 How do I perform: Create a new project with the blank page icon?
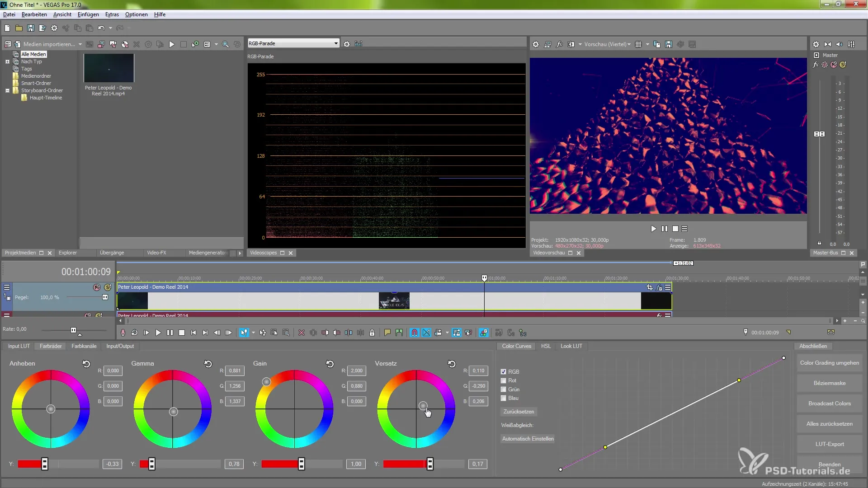[x=7, y=28]
